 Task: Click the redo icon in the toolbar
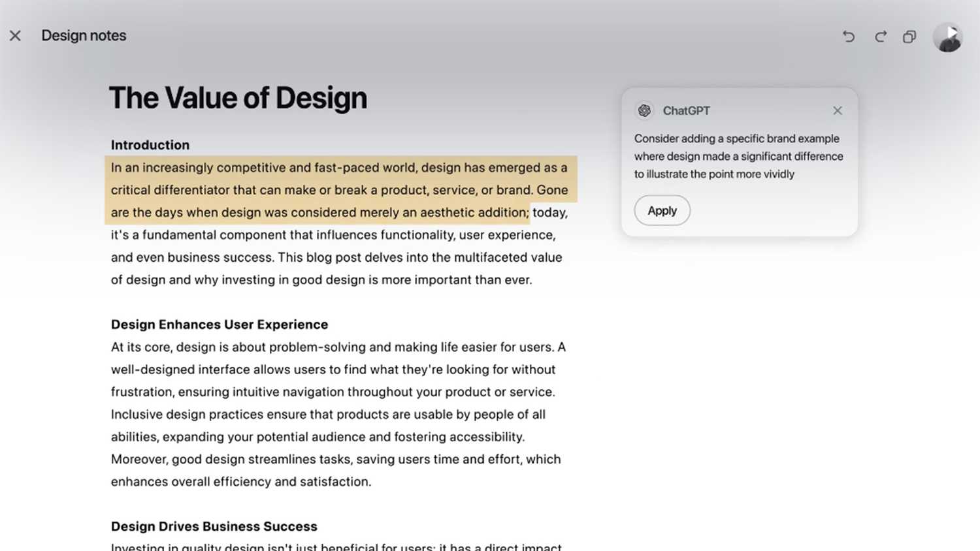[880, 37]
